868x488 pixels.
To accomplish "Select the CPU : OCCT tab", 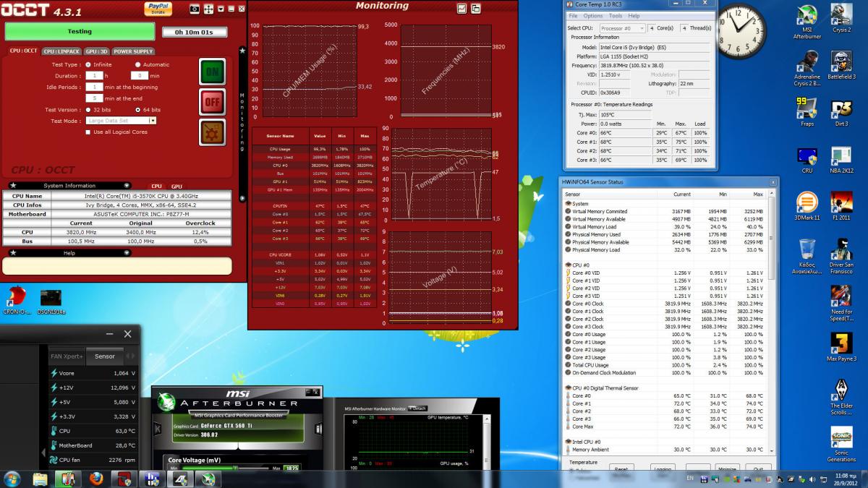I will [x=24, y=51].
